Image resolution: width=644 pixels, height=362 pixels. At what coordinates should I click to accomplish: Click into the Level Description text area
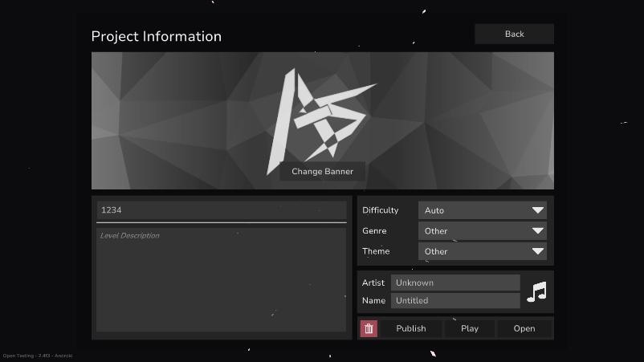tap(221, 280)
